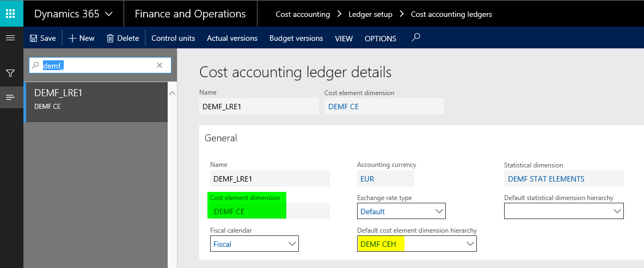Open the Exchange rate type dropdown
The image size is (644, 268).
439,211
